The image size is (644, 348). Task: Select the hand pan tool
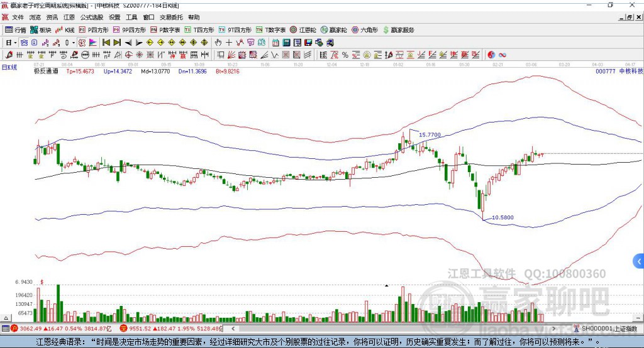pyautogui.click(x=218, y=43)
